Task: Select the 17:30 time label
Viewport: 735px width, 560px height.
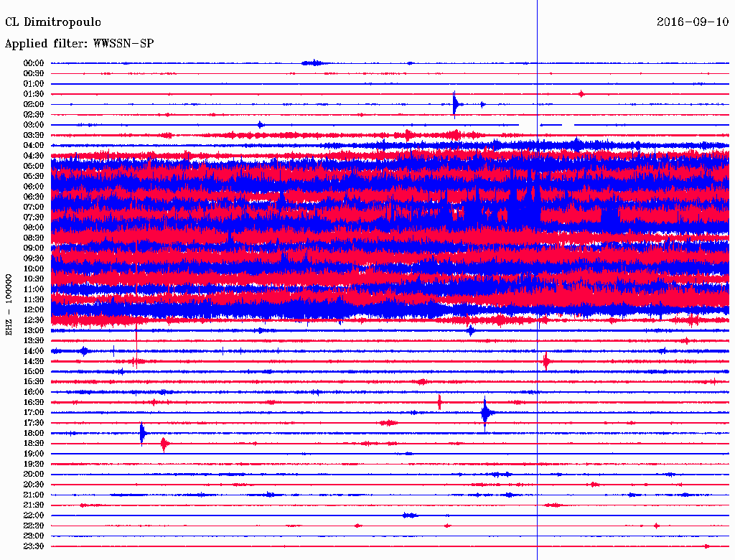Action: tap(34, 423)
